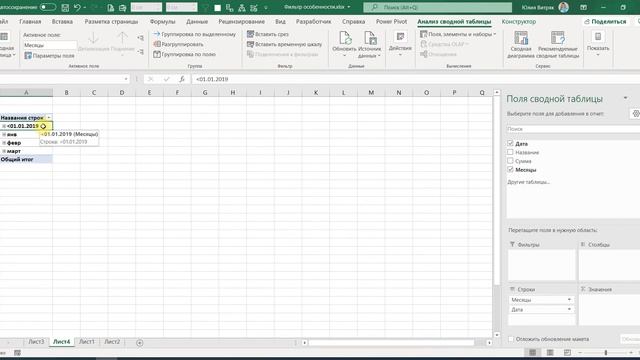Open the pivot fields pane options arrow

coord(625,98)
